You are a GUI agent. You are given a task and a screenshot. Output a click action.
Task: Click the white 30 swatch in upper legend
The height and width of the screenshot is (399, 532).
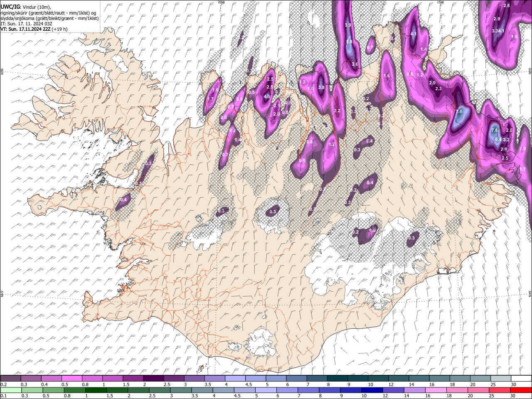tap(521, 379)
